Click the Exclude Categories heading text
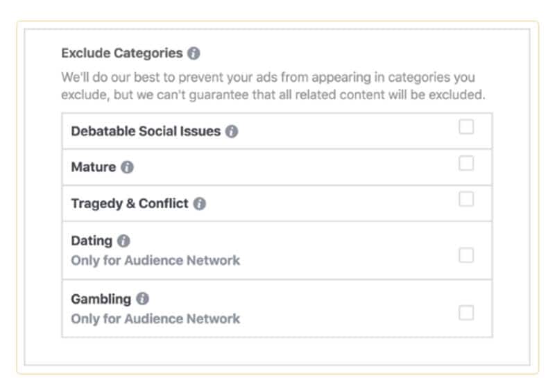555x392 pixels. pyautogui.click(x=122, y=53)
